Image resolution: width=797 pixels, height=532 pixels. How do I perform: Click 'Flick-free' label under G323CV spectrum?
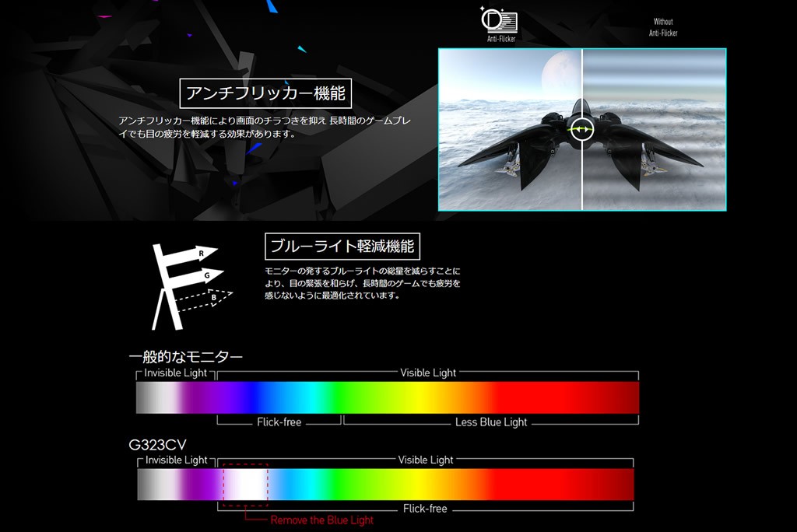[x=425, y=509]
